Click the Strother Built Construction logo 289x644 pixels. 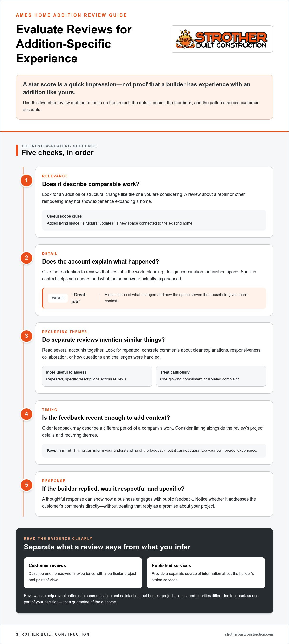(x=221, y=39)
